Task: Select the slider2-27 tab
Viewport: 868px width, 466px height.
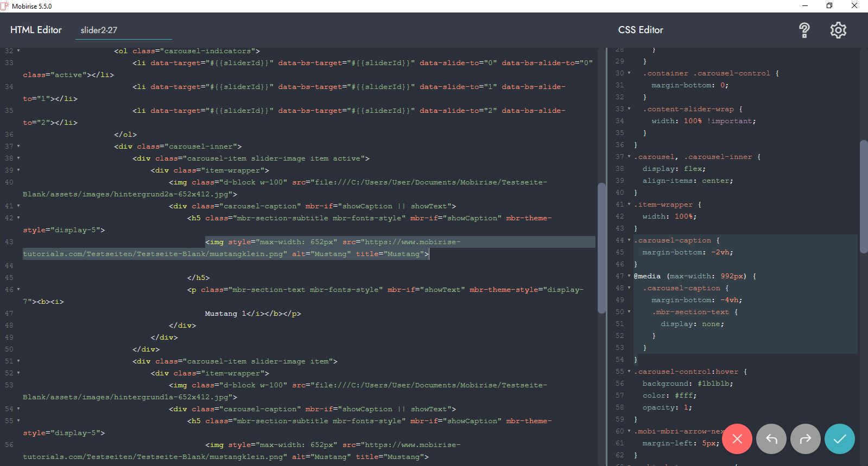Action: coord(99,30)
